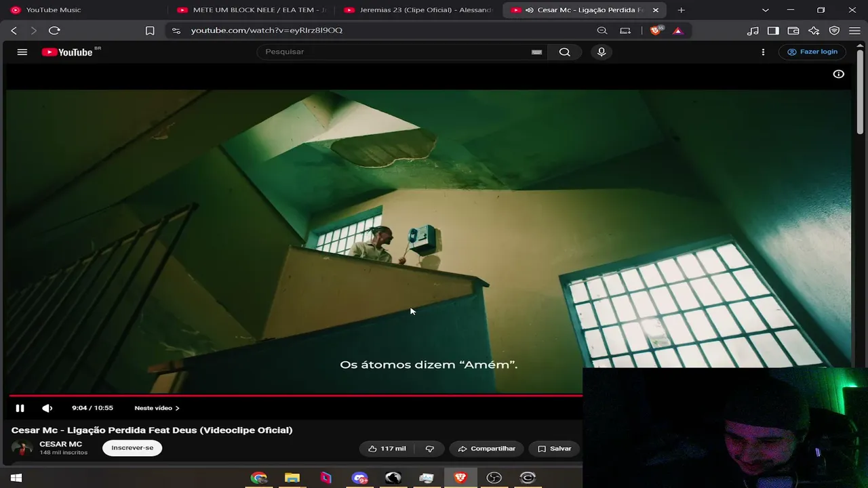Open OBS Studio from the taskbar
The height and width of the screenshot is (488, 868).
click(494, 478)
